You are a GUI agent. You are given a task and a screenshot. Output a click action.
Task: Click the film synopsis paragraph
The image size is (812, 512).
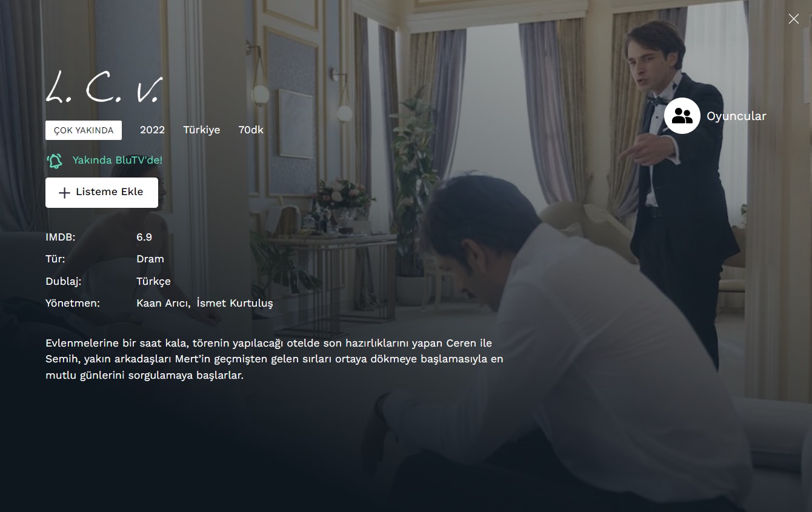click(275, 359)
